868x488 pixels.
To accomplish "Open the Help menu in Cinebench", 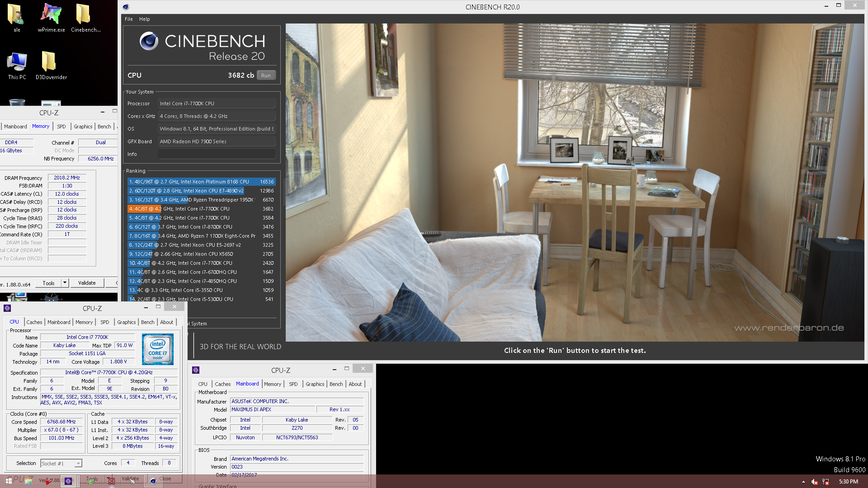I will (144, 19).
